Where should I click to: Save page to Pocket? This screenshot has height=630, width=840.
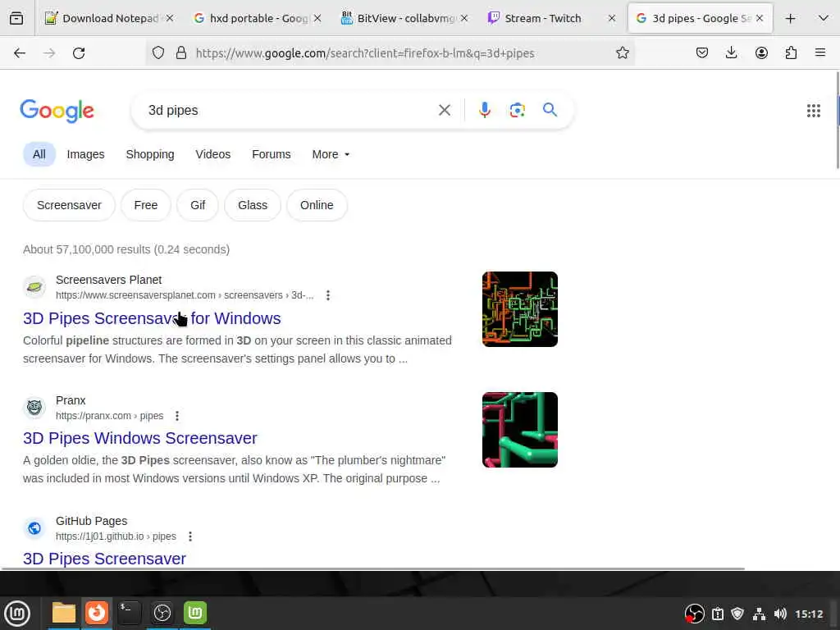702,52
